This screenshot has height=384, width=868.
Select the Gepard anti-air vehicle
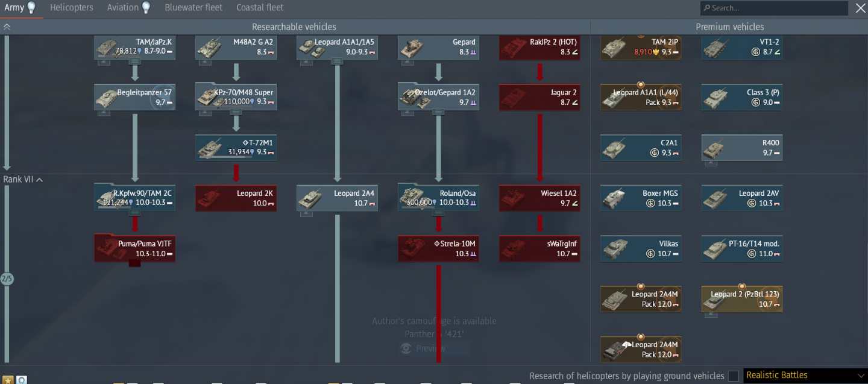click(439, 47)
